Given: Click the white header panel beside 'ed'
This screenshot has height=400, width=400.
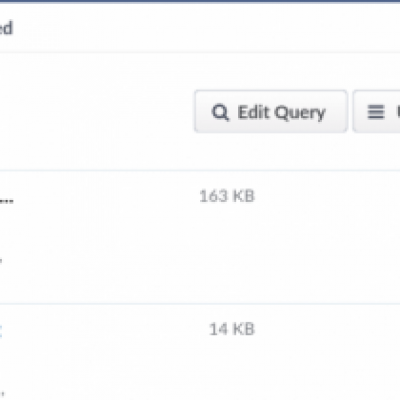Looking at the screenshot, I should (x=207, y=28).
